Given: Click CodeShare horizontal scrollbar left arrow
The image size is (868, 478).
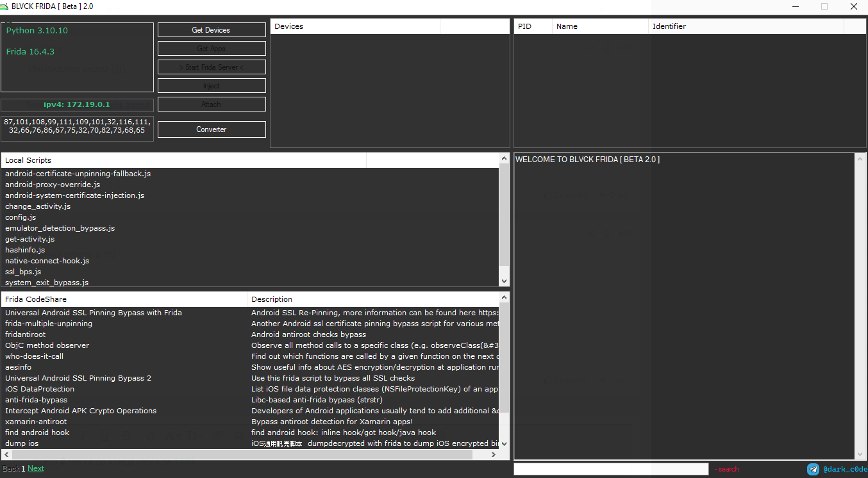Looking at the screenshot, I should [x=6, y=454].
